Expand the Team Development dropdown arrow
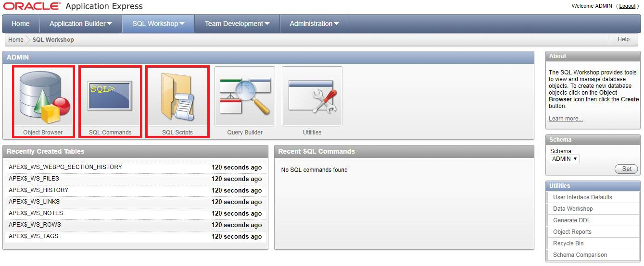The width and height of the screenshot is (644, 266). [267, 24]
